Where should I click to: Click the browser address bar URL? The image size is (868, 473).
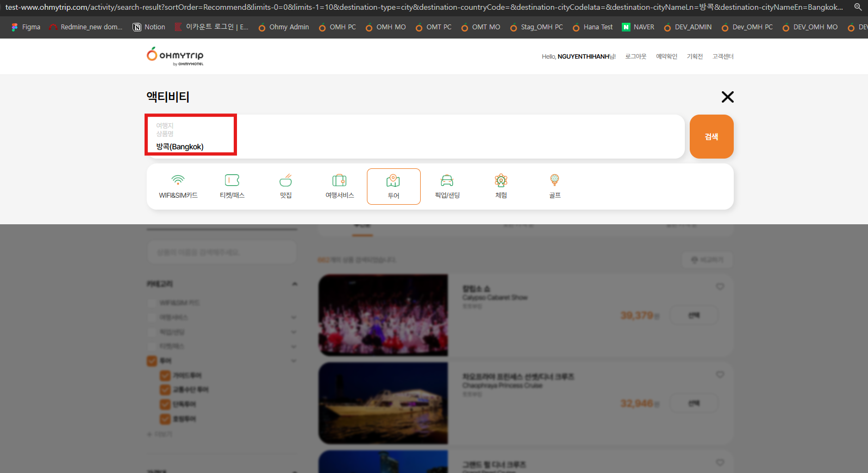pyautogui.click(x=424, y=7)
